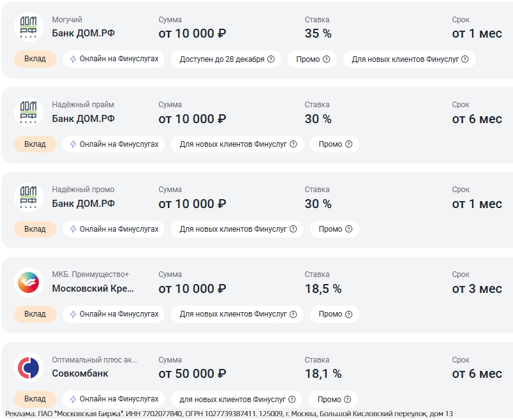Screen dimensions: 513x420
Task: Click Bank DOM.RF logo on Надёжный промо deposit
Action: (x=29, y=198)
